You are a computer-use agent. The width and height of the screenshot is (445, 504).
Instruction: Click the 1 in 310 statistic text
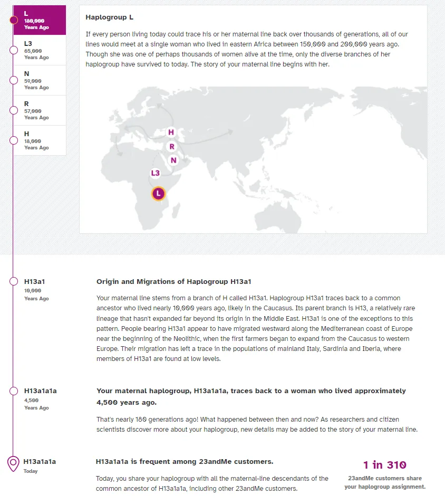(385, 465)
